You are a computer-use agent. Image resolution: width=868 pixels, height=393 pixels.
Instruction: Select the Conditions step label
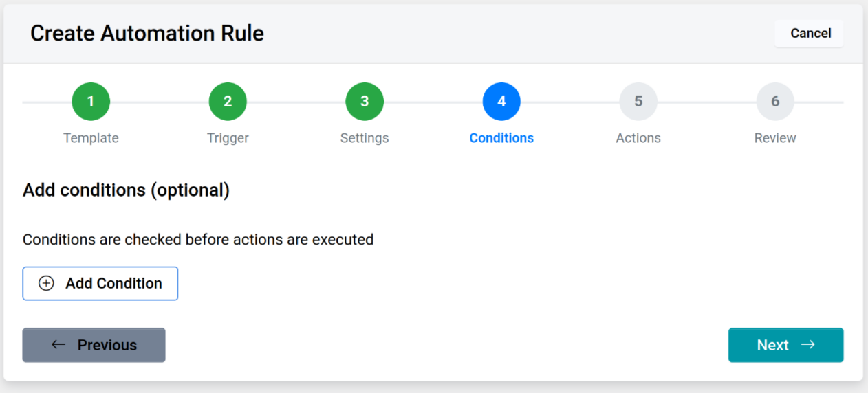pyautogui.click(x=501, y=138)
